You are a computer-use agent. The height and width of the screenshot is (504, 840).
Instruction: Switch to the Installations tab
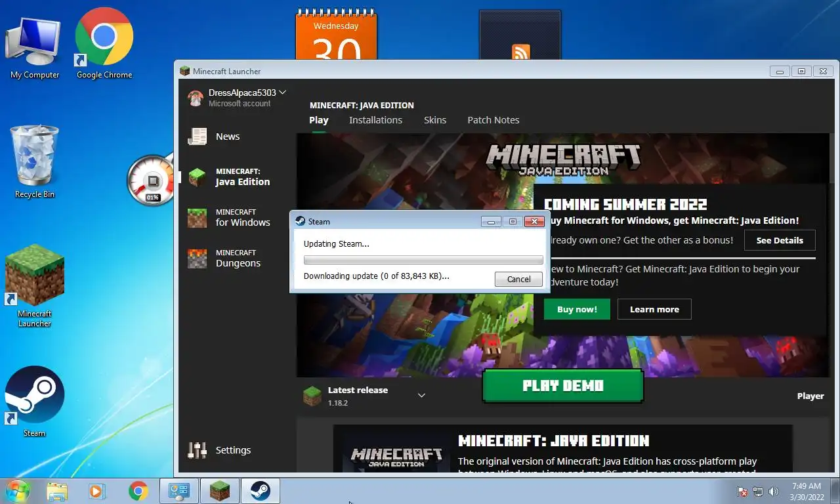tap(375, 120)
